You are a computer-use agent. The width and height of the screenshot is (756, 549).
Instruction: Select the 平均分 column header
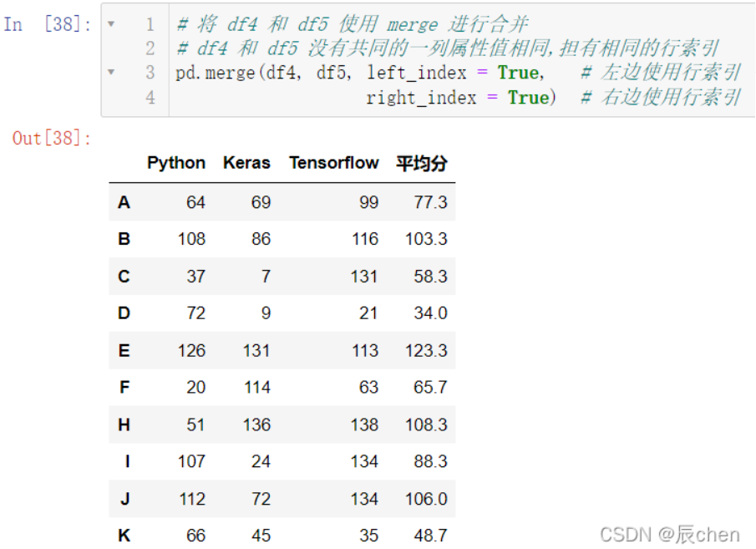click(x=421, y=164)
